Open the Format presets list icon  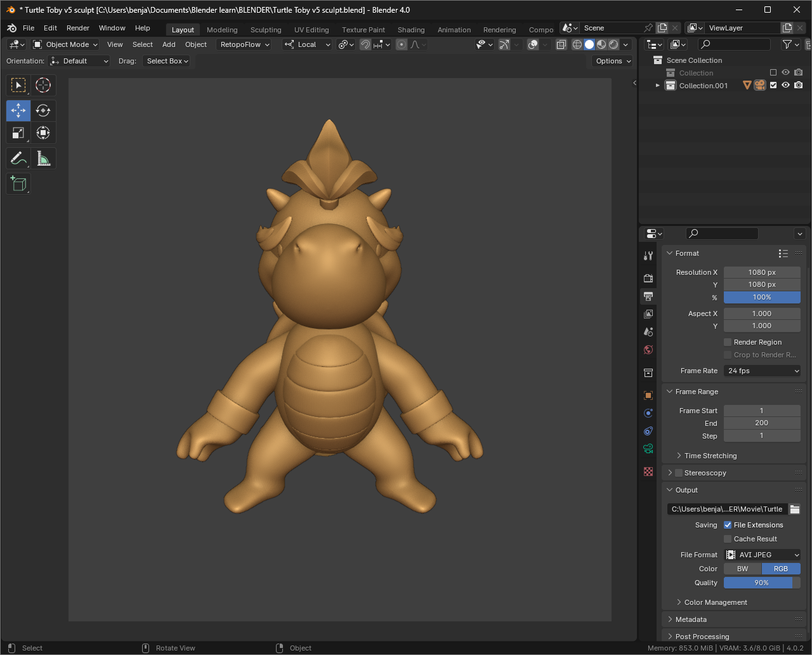[x=783, y=253]
